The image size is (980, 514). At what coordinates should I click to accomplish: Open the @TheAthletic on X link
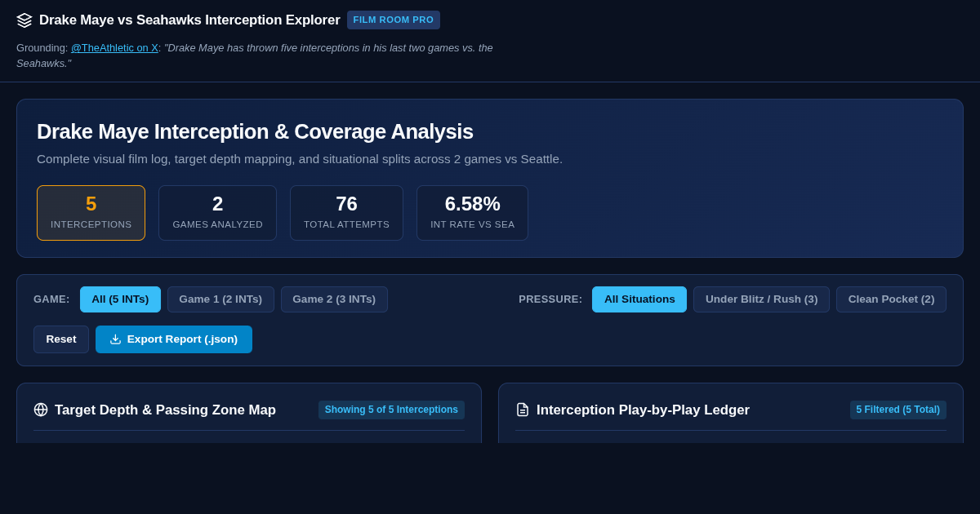[x=114, y=48]
